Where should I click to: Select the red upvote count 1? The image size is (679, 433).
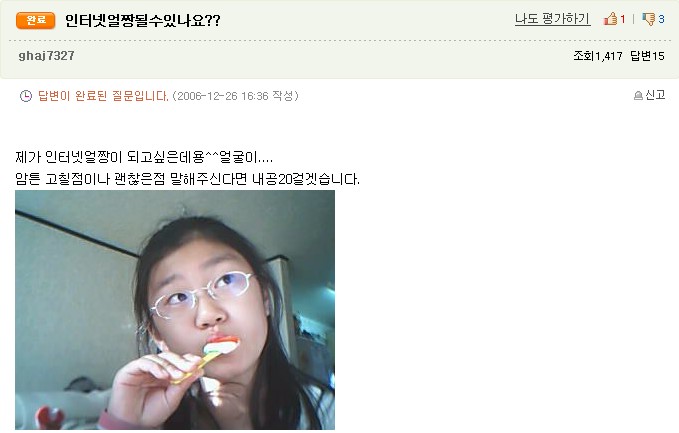623,19
